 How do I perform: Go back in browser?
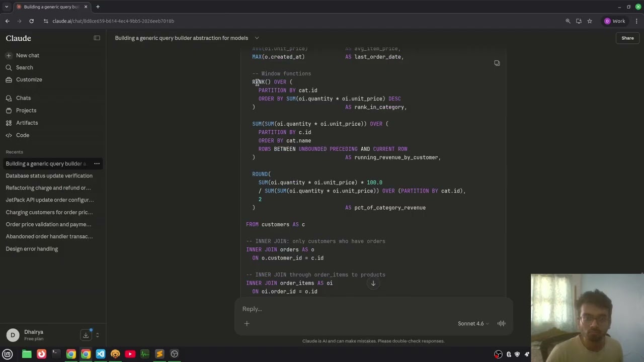click(7, 21)
